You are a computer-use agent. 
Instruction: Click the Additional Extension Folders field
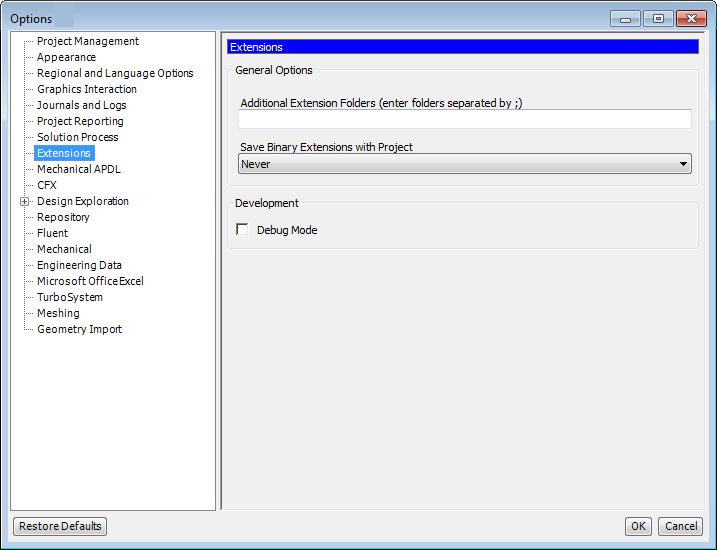(x=465, y=119)
